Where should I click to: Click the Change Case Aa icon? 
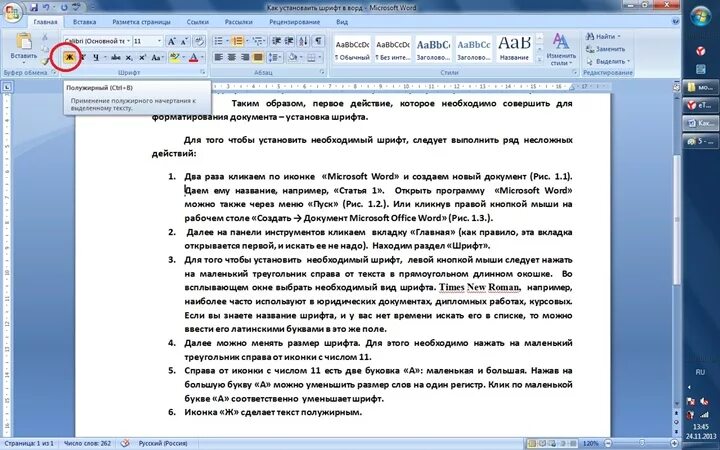tap(155, 57)
